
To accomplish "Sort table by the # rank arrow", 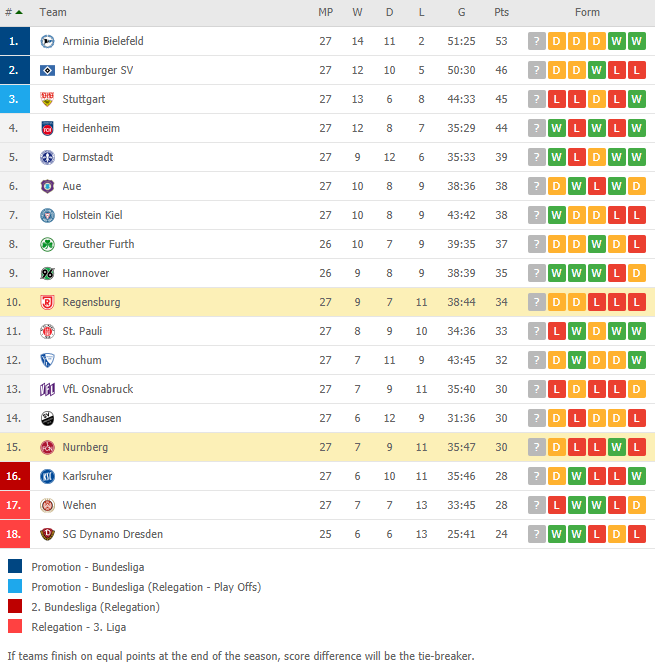I will click(x=19, y=12).
